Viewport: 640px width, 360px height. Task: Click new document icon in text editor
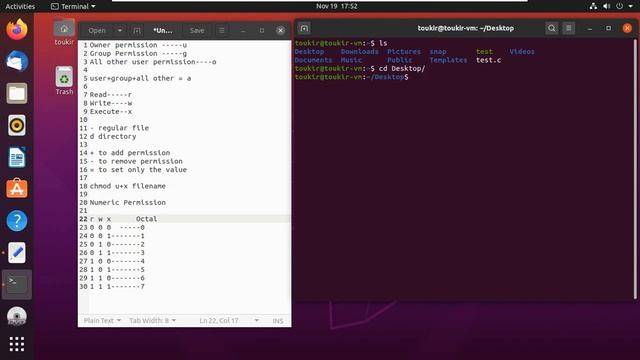tap(137, 31)
